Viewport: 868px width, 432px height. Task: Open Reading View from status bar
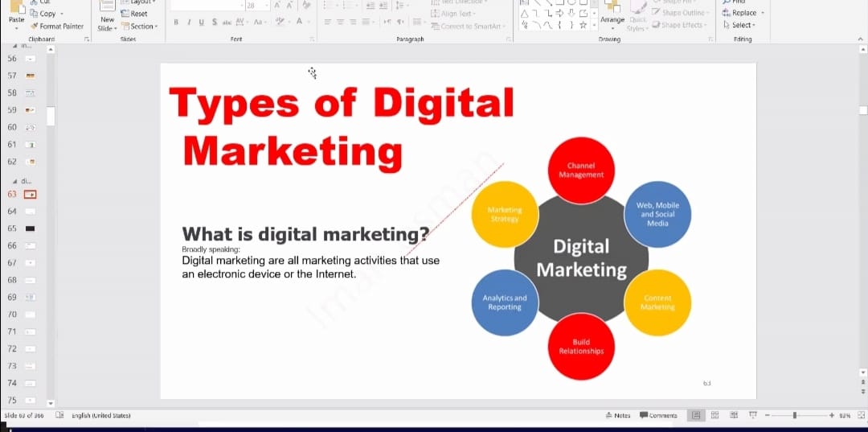733,415
